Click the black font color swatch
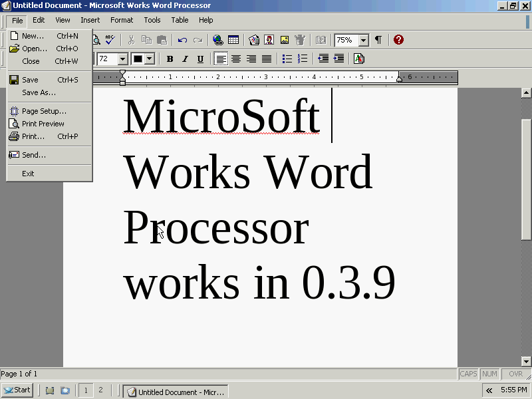532x399 pixels. coord(138,59)
